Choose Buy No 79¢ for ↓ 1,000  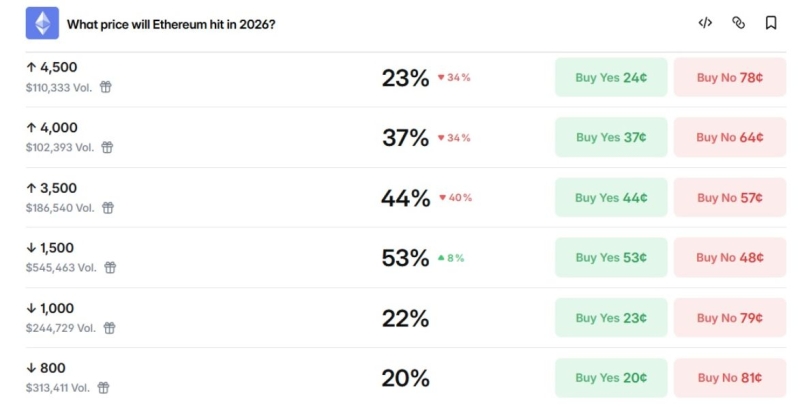coord(729,317)
